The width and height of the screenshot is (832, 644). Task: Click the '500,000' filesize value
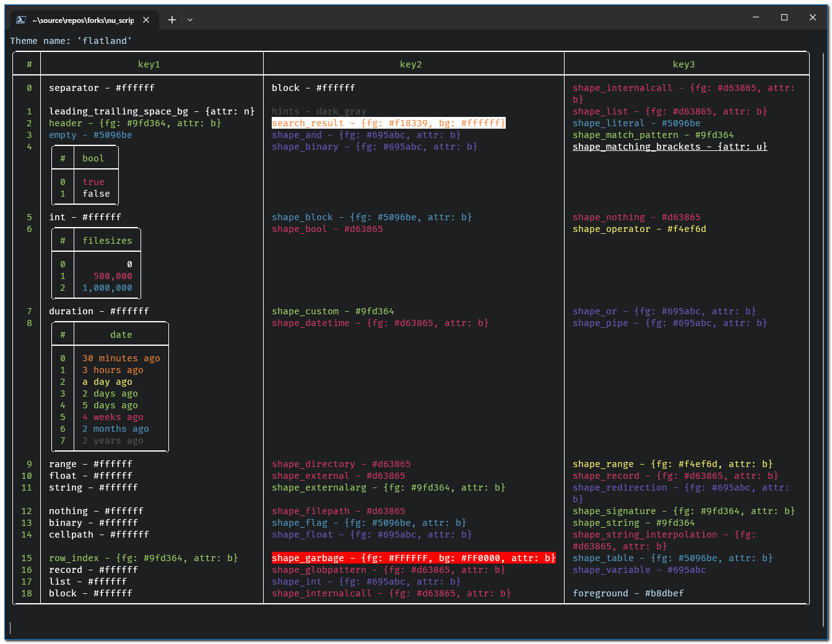[x=113, y=276]
